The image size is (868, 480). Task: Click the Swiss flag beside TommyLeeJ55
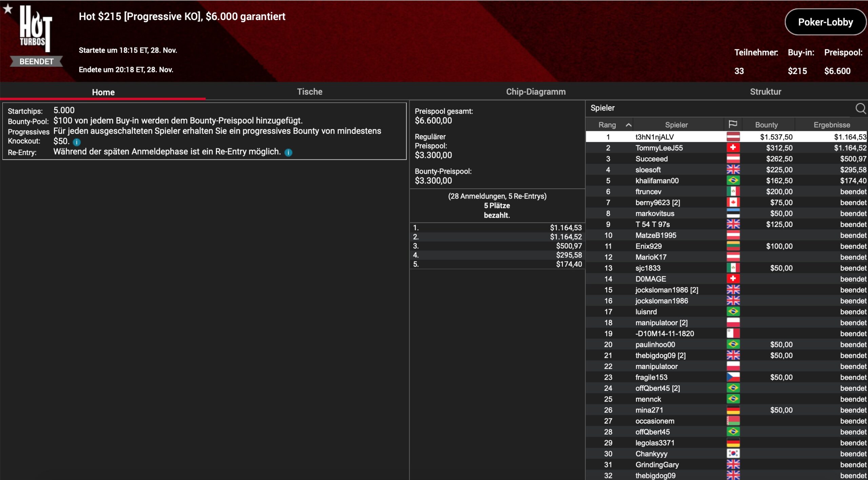[733, 148]
